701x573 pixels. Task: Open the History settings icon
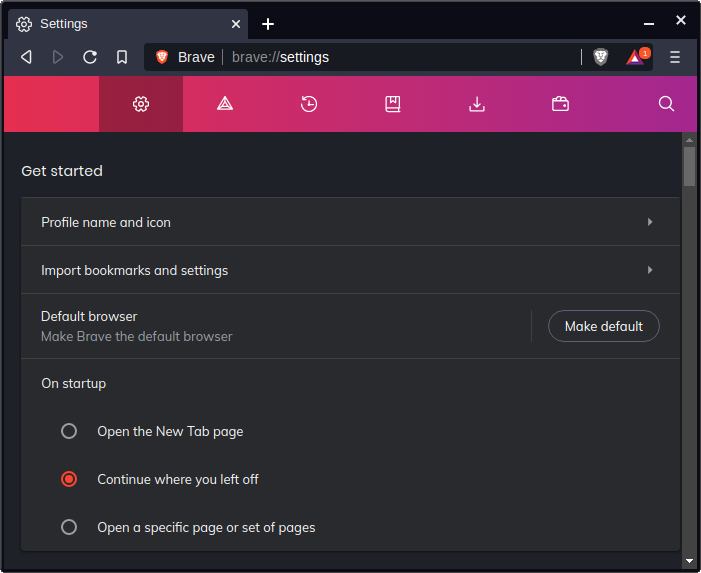[x=309, y=104]
